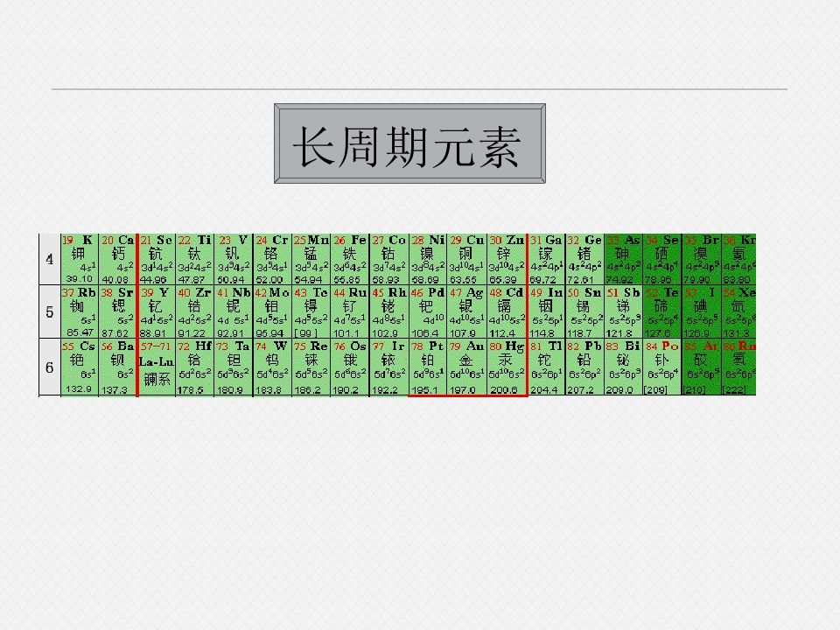Select the tungsten (74 W) cell
This screenshot has height=630, width=840.
(x=272, y=367)
